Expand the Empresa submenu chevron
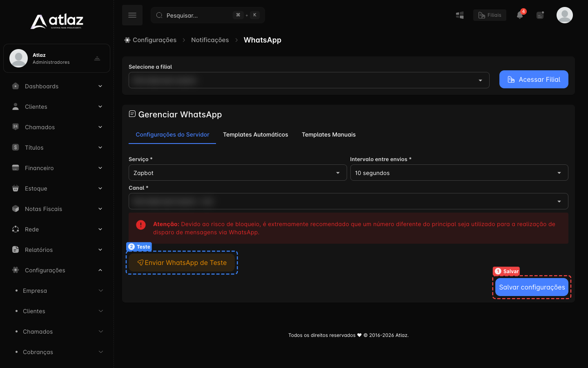The image size is (588, 368). [x=101, y=291]
